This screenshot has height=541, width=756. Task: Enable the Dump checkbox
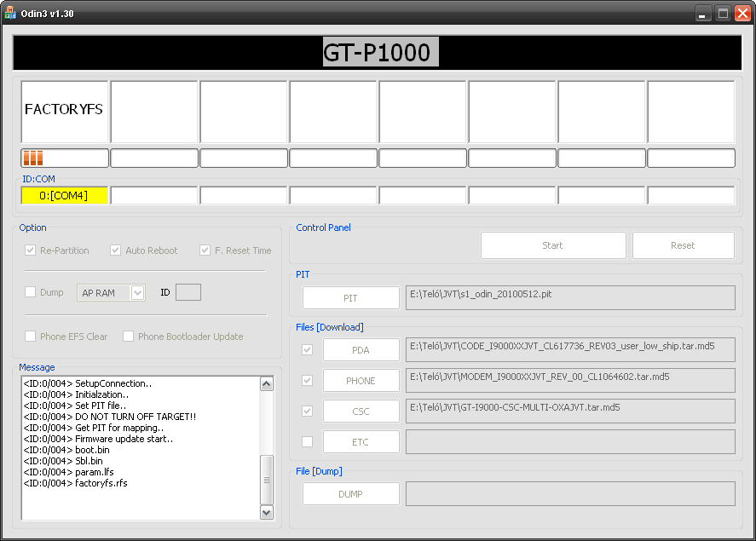pyautogui.click(x=31, y=292)
